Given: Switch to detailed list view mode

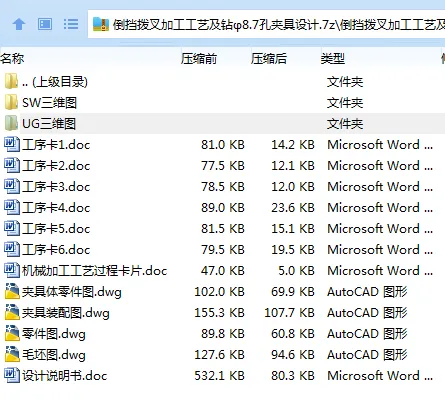Looking at the screenshot, I should tap(71, 24).
